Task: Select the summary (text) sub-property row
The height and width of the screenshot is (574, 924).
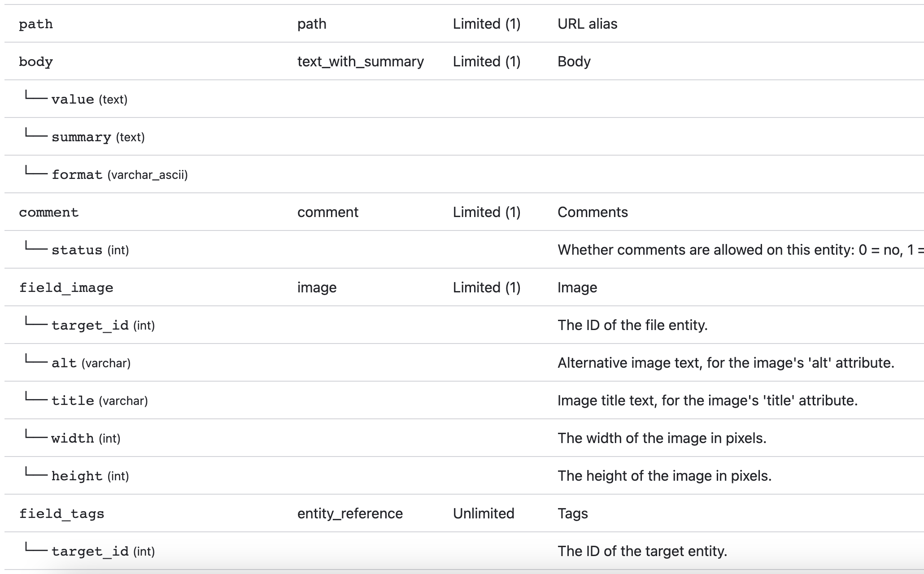Action: coord(98,137)
